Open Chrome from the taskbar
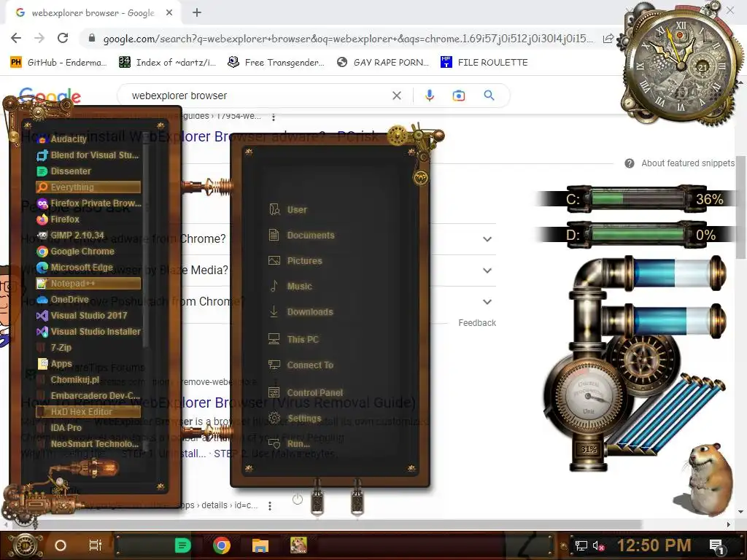This screenshot has width=747, height=560. click(221, 545)
